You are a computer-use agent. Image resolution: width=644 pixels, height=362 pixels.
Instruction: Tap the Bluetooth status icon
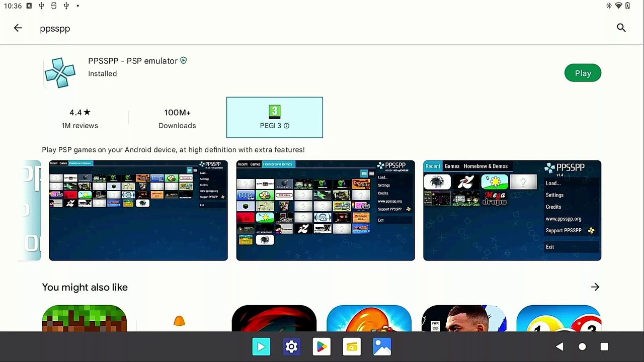pos(609,6)
